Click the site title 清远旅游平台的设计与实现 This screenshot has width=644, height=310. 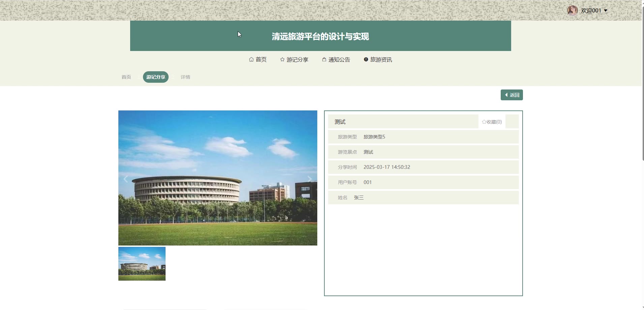(320, 36)
